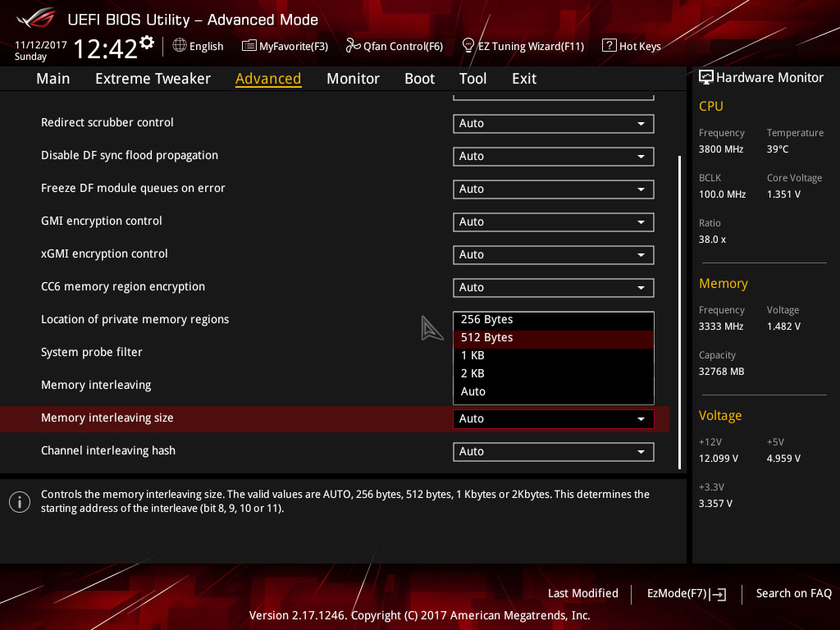Image resolution: width=840 pixels, height=630 pixels.
Task: Switch to the Main tab
Action: (53, 79)
